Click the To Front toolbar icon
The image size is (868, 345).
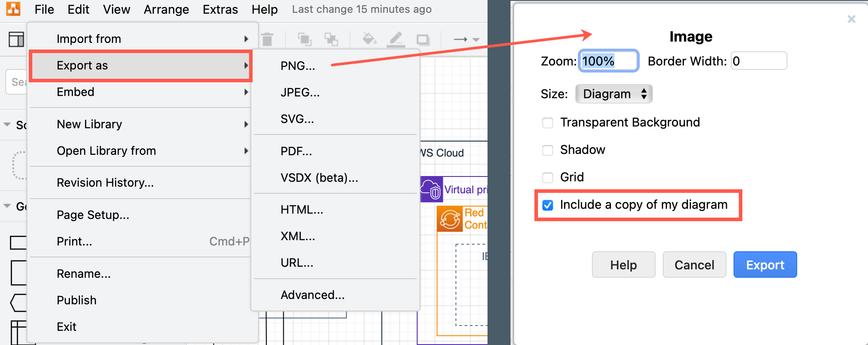point(305,39)
